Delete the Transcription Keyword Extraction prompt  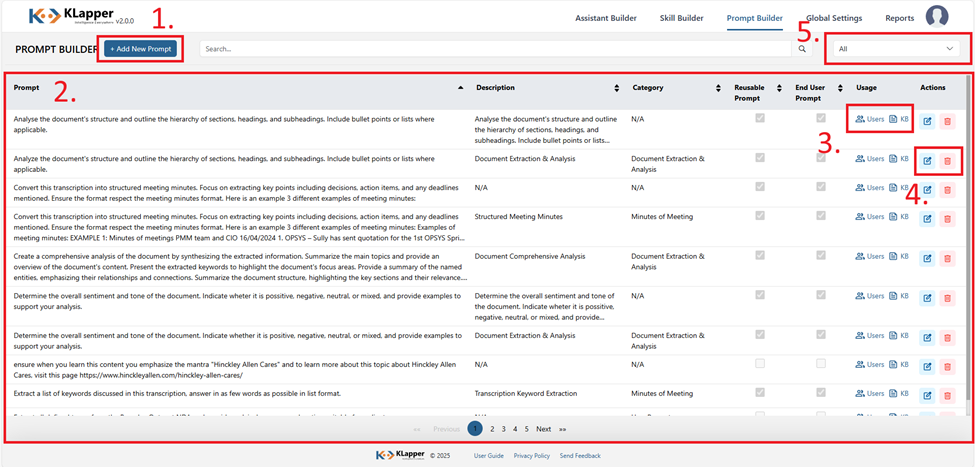pos(948,395)
